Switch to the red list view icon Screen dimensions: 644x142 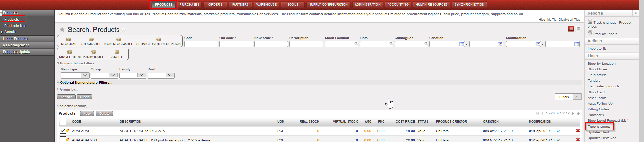[x=571, y=29]
